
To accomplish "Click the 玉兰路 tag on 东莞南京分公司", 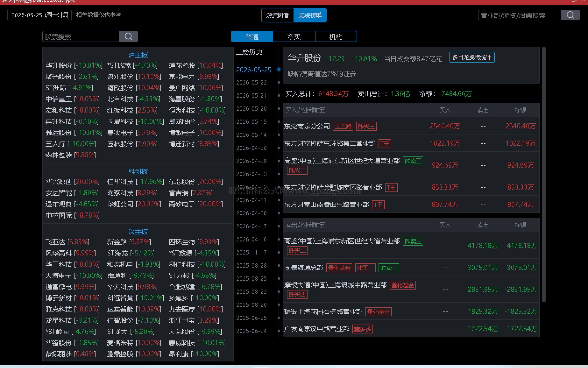I will pyautogui.click(x=343, y=126).
